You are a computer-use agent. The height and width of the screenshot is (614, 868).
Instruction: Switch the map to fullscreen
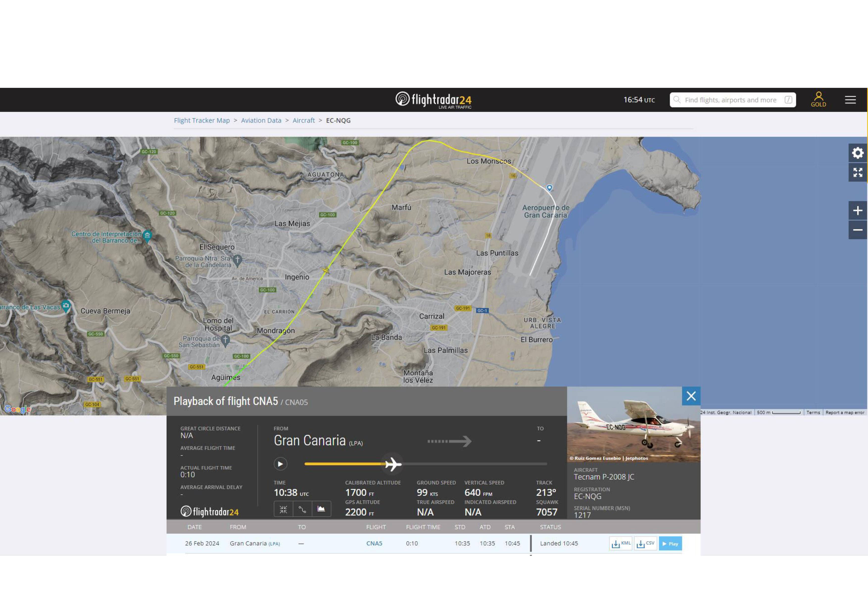(857, 172)
